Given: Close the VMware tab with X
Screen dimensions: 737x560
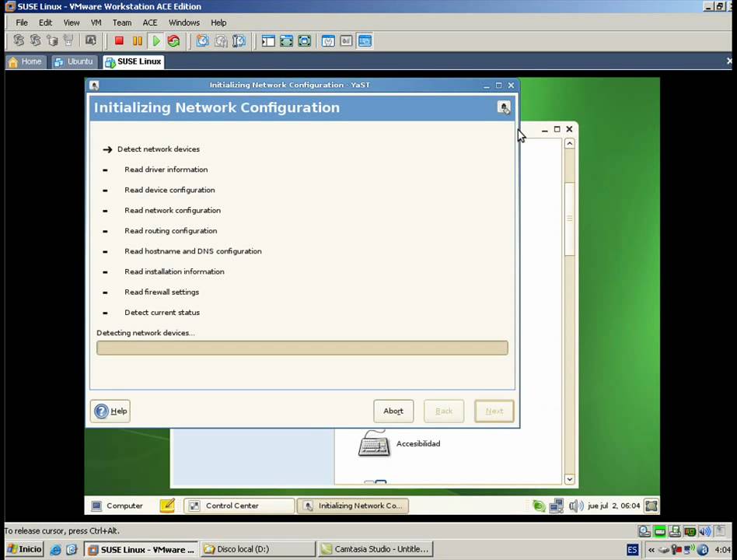Looking at the screenshot, I should pos(729,61).
